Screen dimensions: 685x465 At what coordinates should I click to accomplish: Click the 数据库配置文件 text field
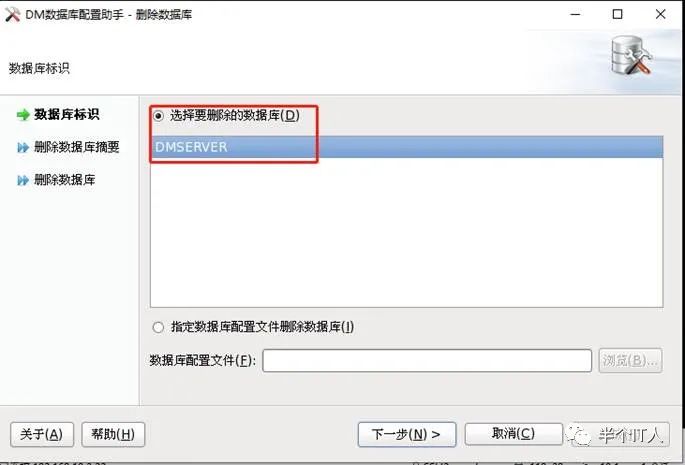(x=427, y=361)
